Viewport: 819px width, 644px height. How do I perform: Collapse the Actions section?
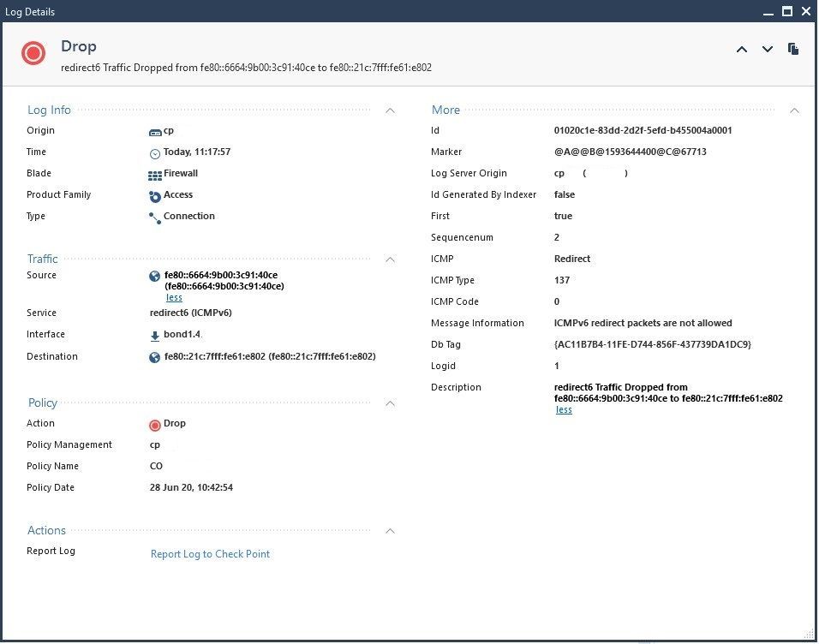(x=391, y=531)
